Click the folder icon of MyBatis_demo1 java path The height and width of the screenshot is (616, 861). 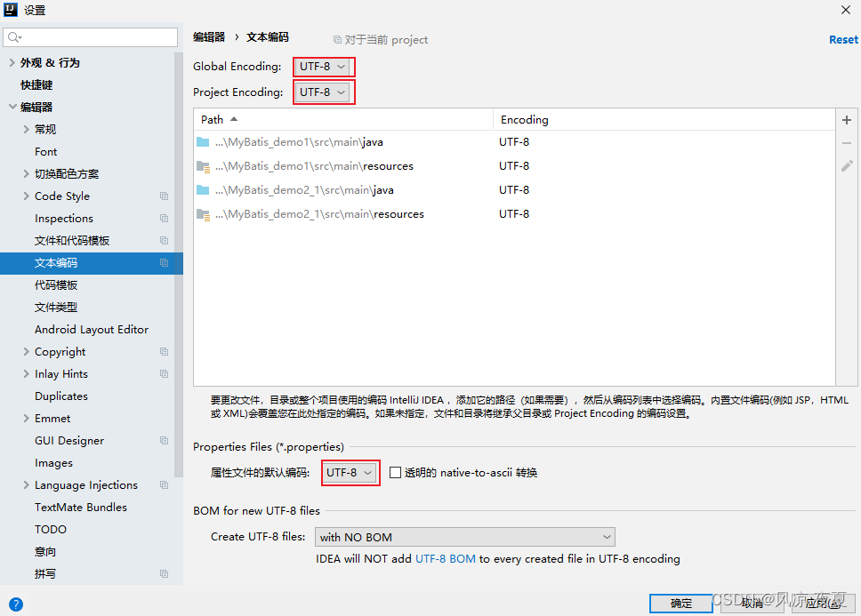203,142
